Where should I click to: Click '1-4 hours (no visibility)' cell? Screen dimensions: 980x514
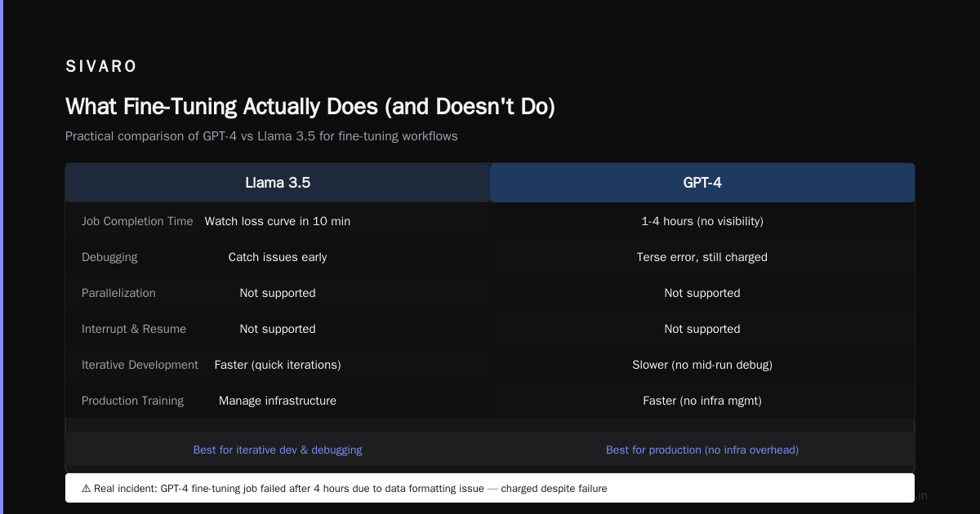tap(702, 221)
